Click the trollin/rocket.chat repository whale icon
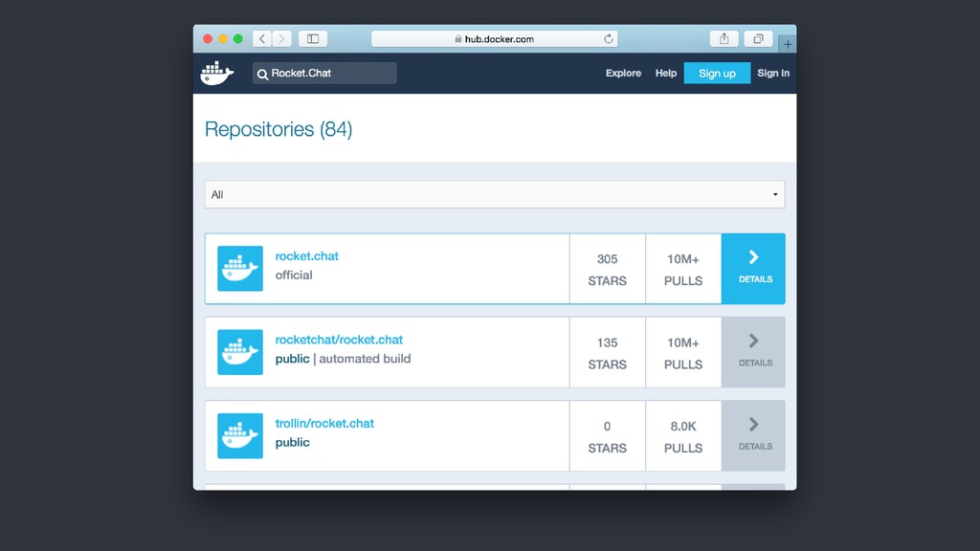 (240, 436)
